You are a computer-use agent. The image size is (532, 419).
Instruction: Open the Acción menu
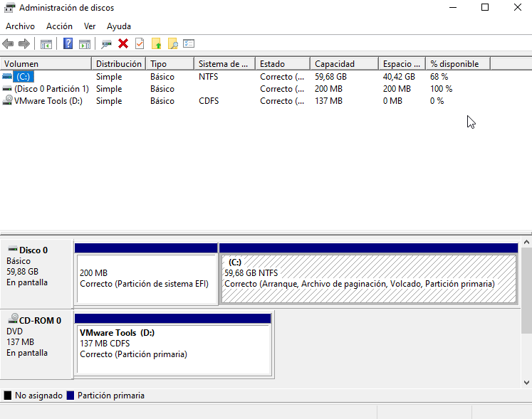[x=59, y=26]
